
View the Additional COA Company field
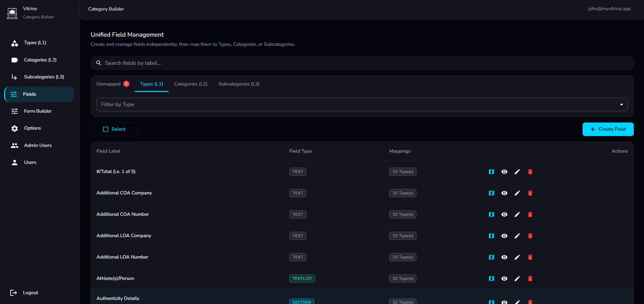click(504, 193)
